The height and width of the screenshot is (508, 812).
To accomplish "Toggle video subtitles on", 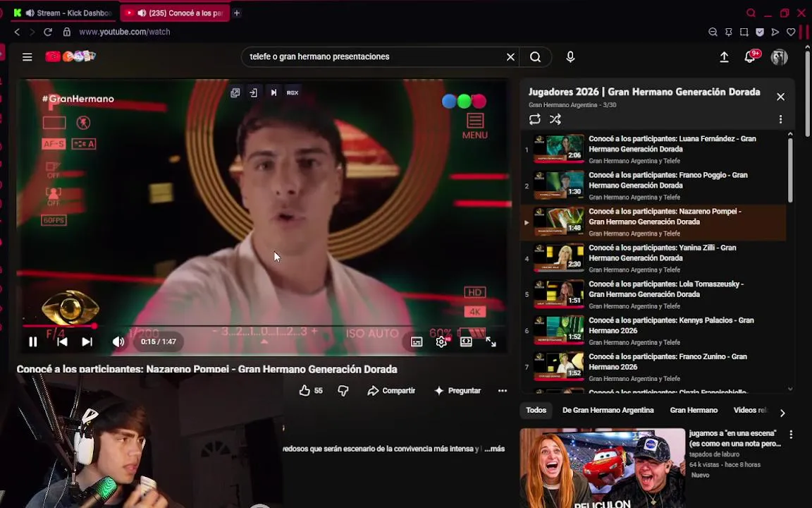I will (417, 342).
